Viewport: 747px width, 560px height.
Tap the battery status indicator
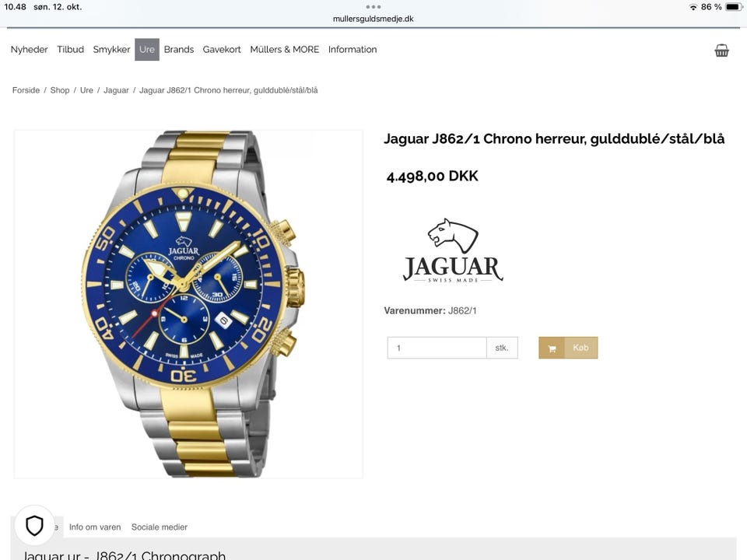tap(733, 7)
